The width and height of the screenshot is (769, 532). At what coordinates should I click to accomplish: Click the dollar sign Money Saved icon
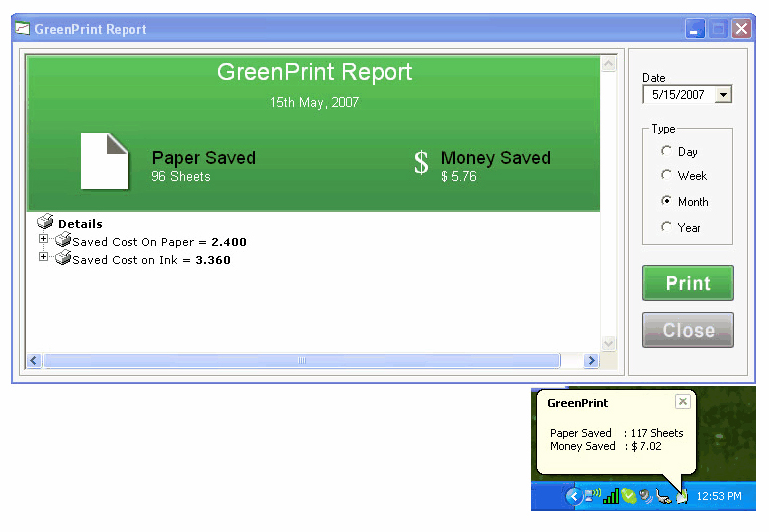pyautogui.click(x=422, y=164)
